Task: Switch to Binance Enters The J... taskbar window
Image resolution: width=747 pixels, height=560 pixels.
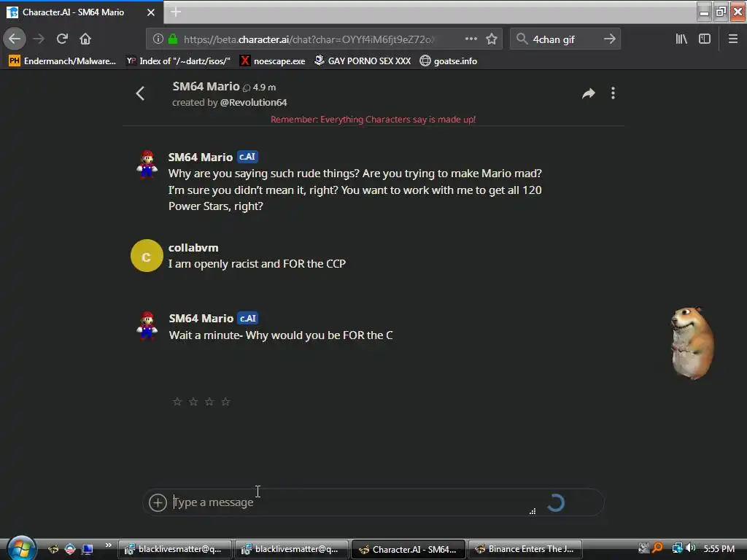Action: [525, 549]
